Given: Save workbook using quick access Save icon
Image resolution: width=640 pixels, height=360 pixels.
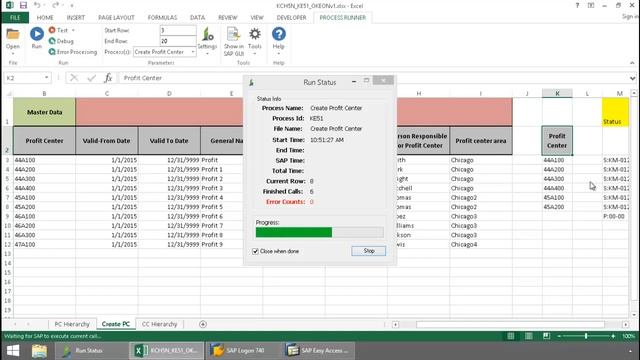Looking at the screenshot, I should 23,5.
